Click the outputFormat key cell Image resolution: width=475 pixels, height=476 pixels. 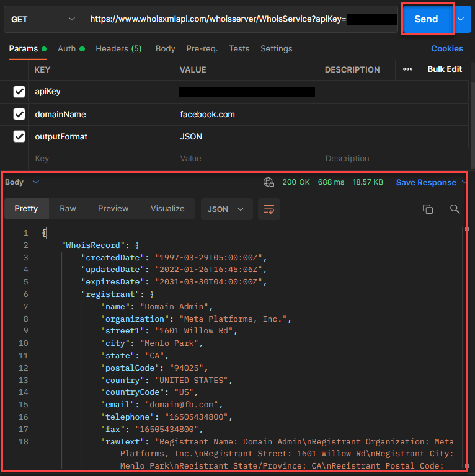click(101, 136)
